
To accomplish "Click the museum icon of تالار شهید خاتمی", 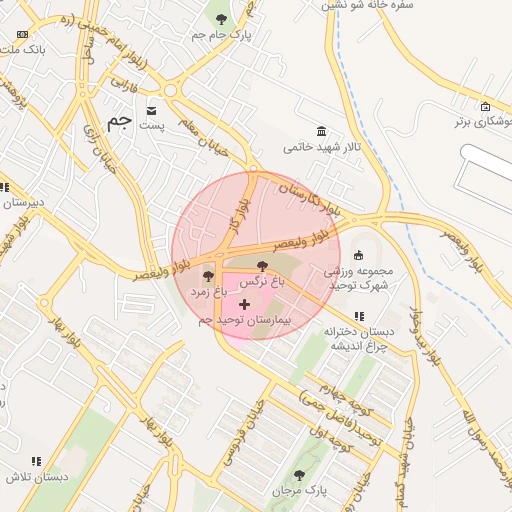I will (321, 131).
